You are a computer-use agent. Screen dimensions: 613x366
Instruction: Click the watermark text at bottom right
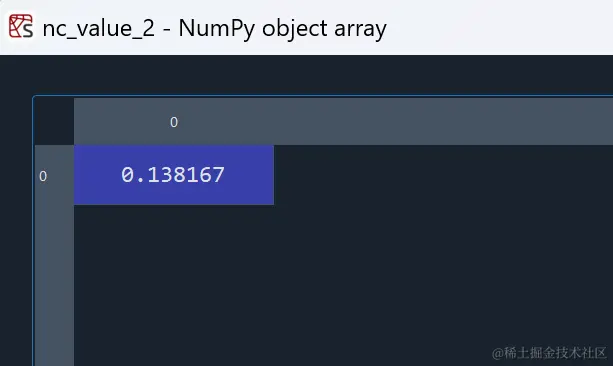549,353
